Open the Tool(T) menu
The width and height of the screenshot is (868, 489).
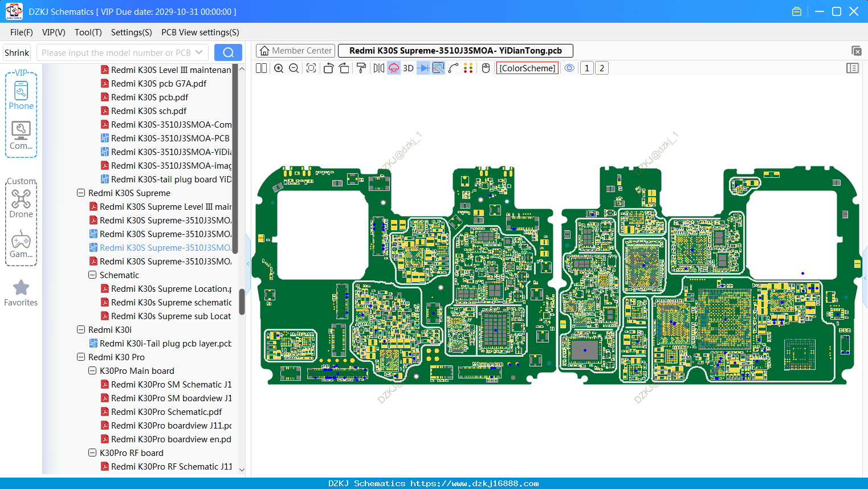88,32
